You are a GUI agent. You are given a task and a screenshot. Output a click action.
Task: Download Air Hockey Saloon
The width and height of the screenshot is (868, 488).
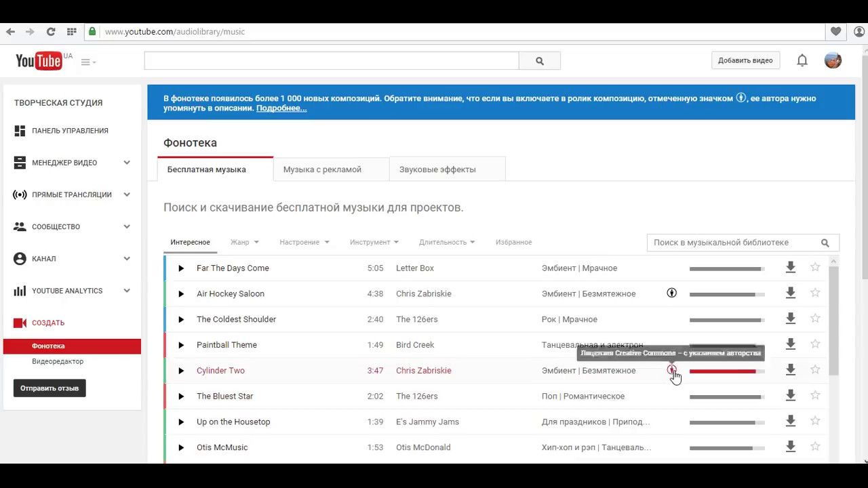tap(790, 293)
